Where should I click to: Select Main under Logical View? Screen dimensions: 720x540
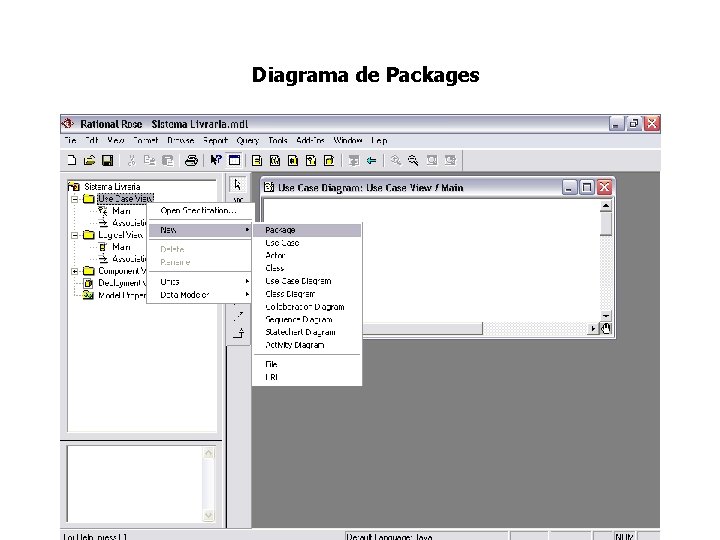[x=121, y=247]
